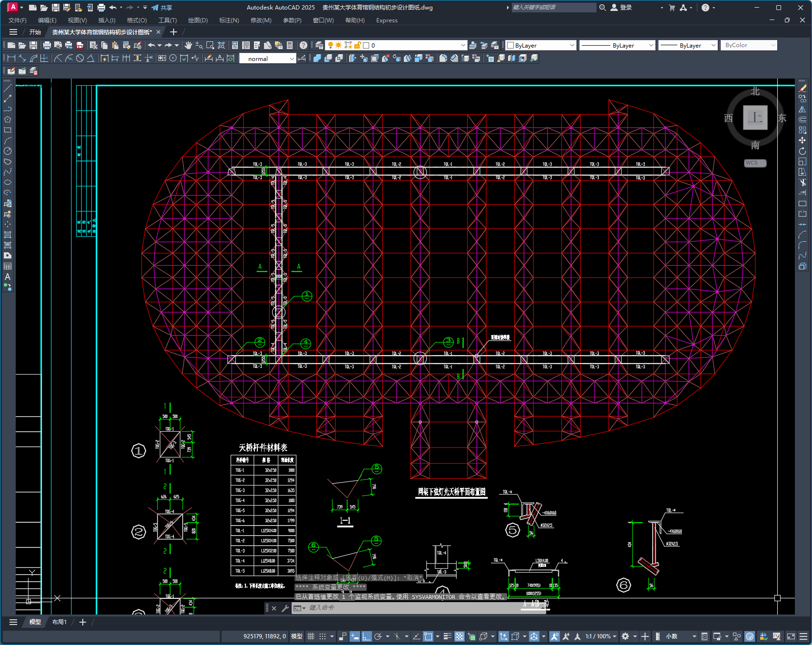Toggle lineweight display in status bar
812x645 pixels.
(447, 636)
